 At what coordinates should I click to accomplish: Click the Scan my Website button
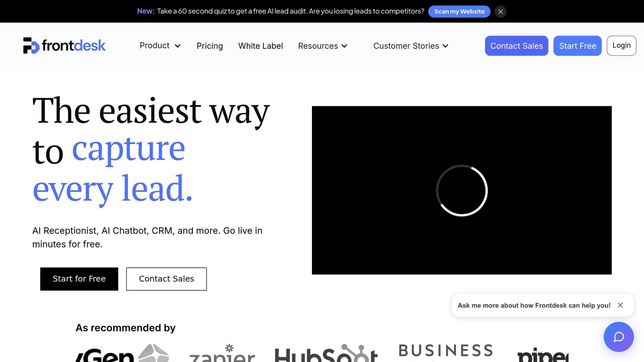[x=459, y=12]
